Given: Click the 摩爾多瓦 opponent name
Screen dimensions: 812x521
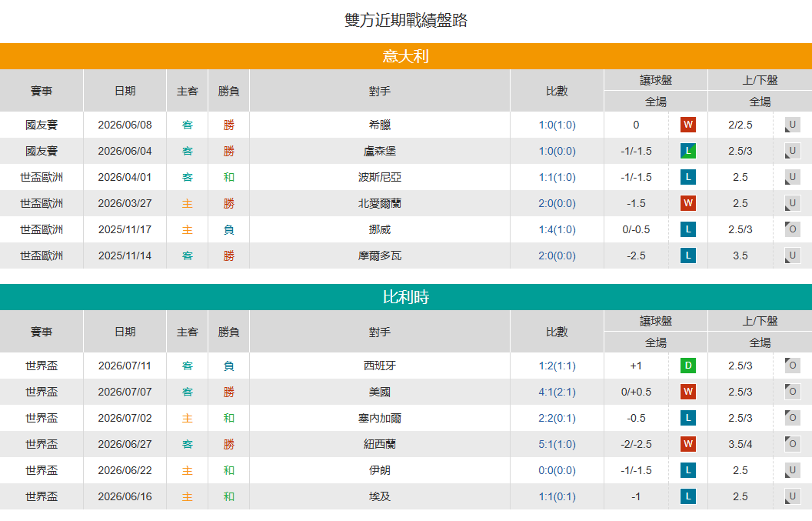Looking at the screenshot, I should 380,255.
